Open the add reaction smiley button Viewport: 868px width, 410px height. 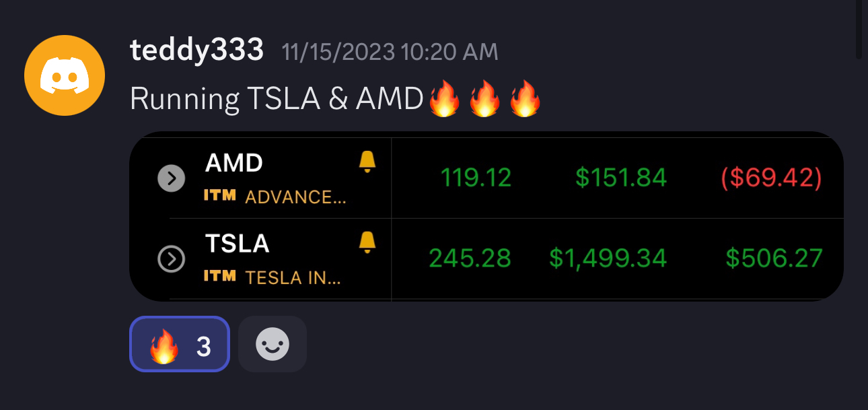(273, 344)
